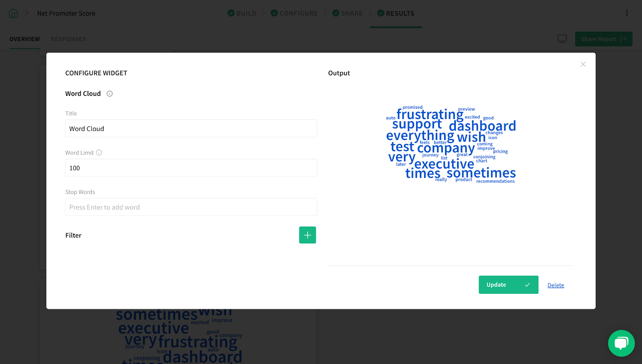Viewport: 642px width, 364px height.
Task: Click the Share Report button
Action: 603,39
